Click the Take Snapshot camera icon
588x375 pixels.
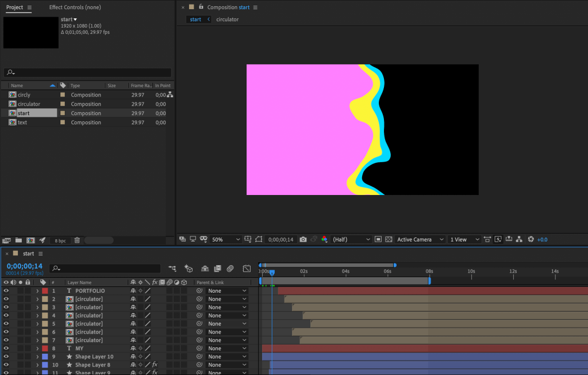tap(303, 239)
